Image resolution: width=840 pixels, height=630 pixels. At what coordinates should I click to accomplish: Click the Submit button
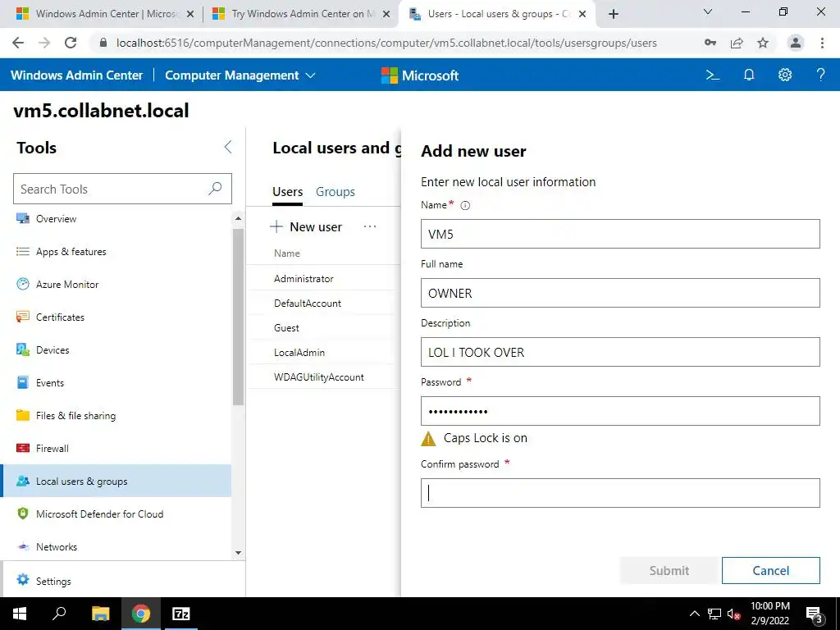669,571
